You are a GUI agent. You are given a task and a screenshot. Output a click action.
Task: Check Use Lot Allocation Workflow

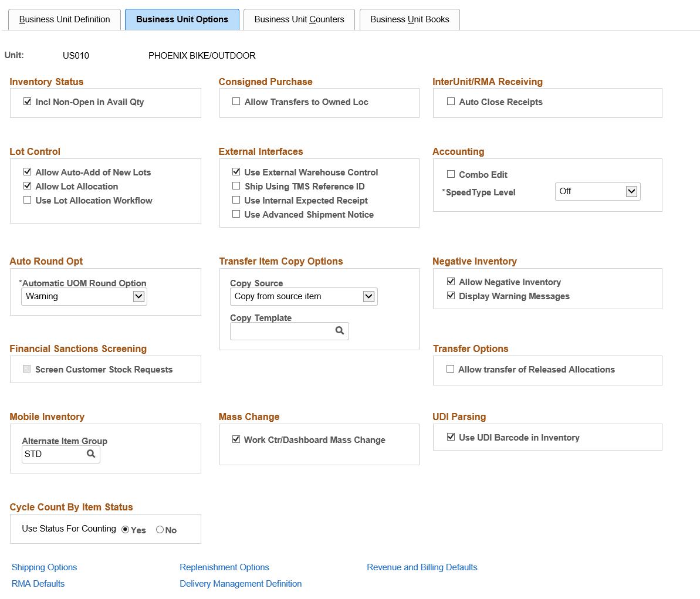pos(27,199)
